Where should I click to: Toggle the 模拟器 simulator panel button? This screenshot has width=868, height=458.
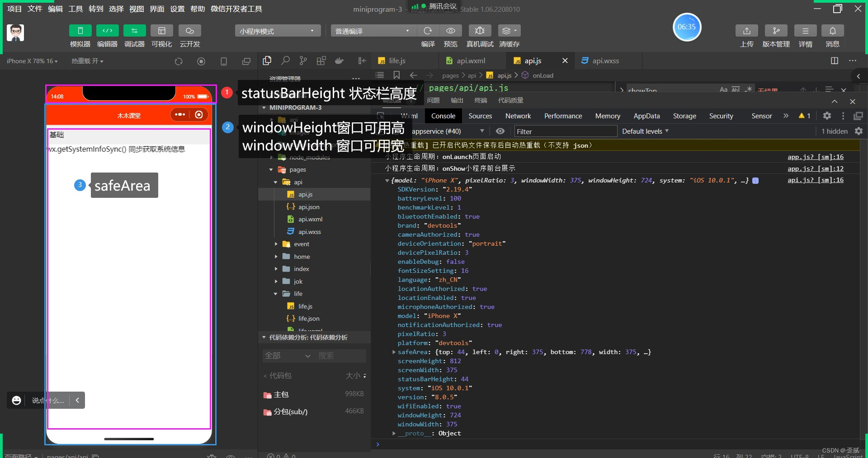click(x=80, y=31)
